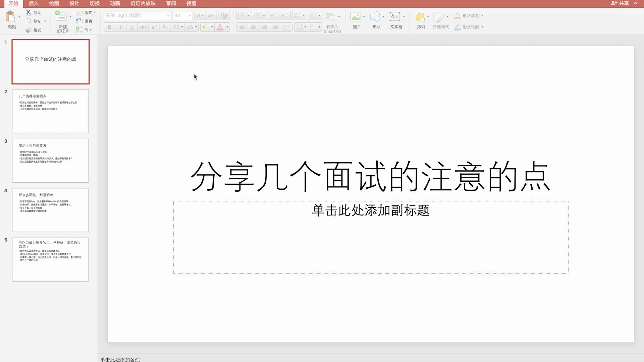The image size is (644, 362).
Task: Switch to the 切换 (Transitions) tab
Action: point(95,3)
